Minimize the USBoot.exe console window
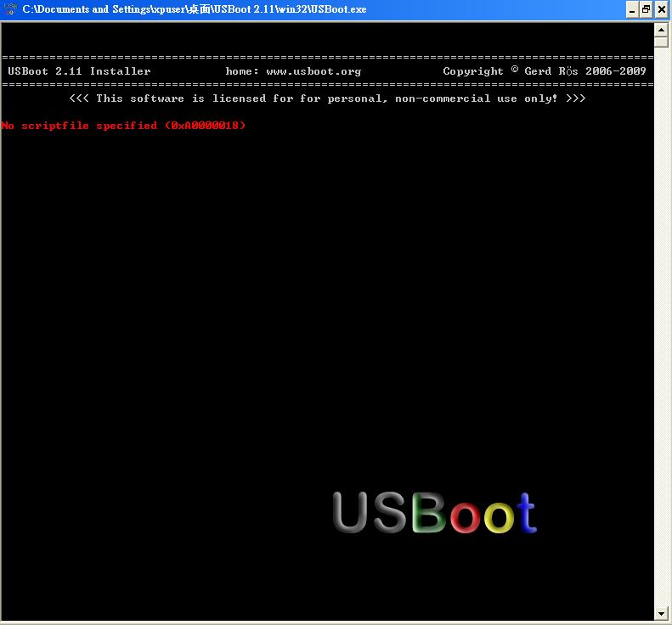 click(x=632, y=9)
